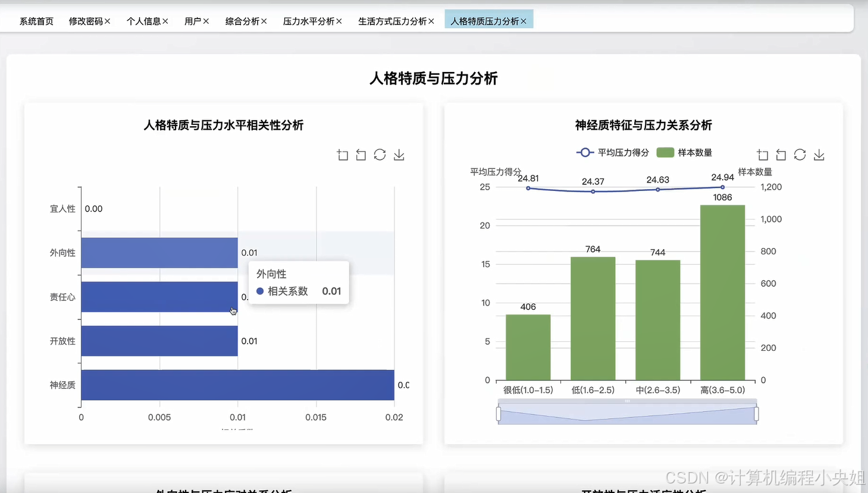Select the 人格特质压力分析 tab
This screenshot has width=868, height=493.
[485, 21]
